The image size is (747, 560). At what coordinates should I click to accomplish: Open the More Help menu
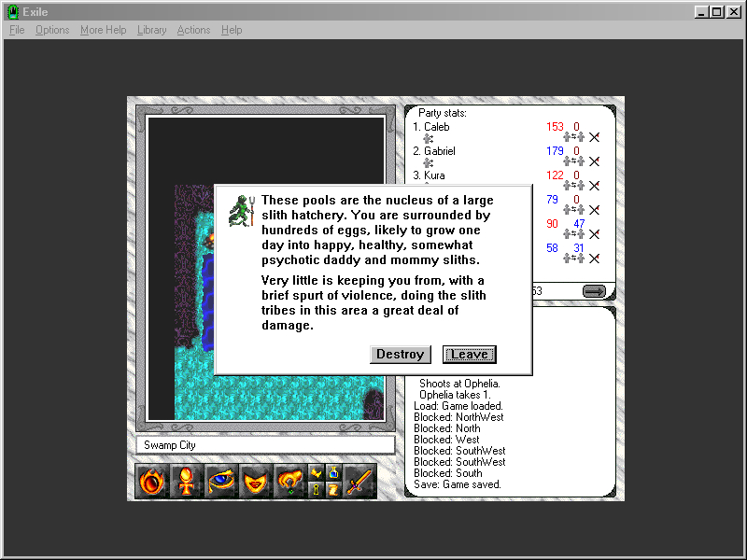pyautogui.click(x=104, y=30)
